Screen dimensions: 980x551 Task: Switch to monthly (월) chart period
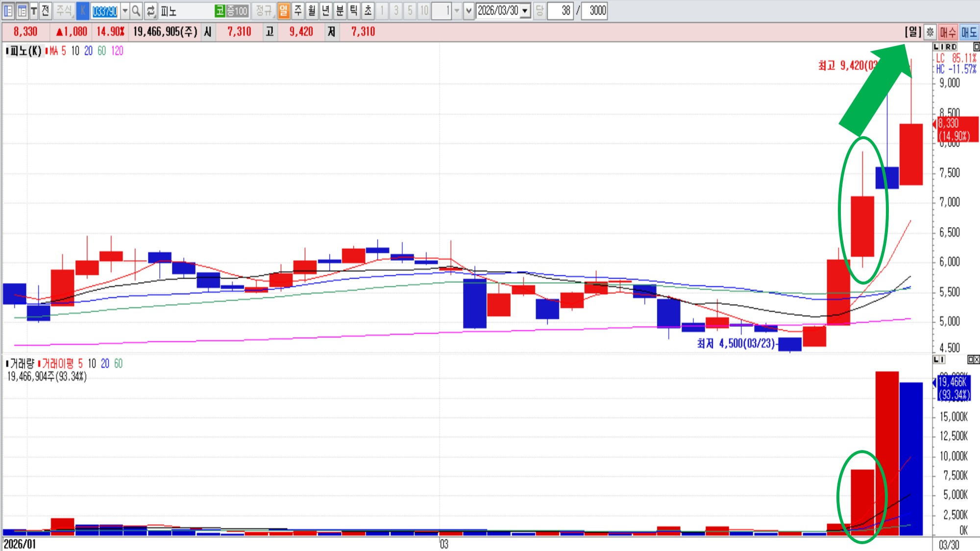[x=312, y=10]
